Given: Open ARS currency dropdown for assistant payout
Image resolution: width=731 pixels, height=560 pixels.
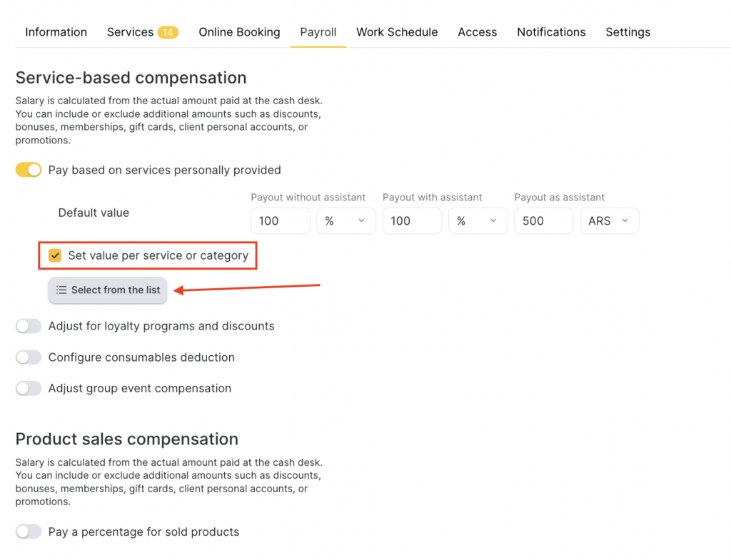Looking at the screenshot, I should [609, 221].
